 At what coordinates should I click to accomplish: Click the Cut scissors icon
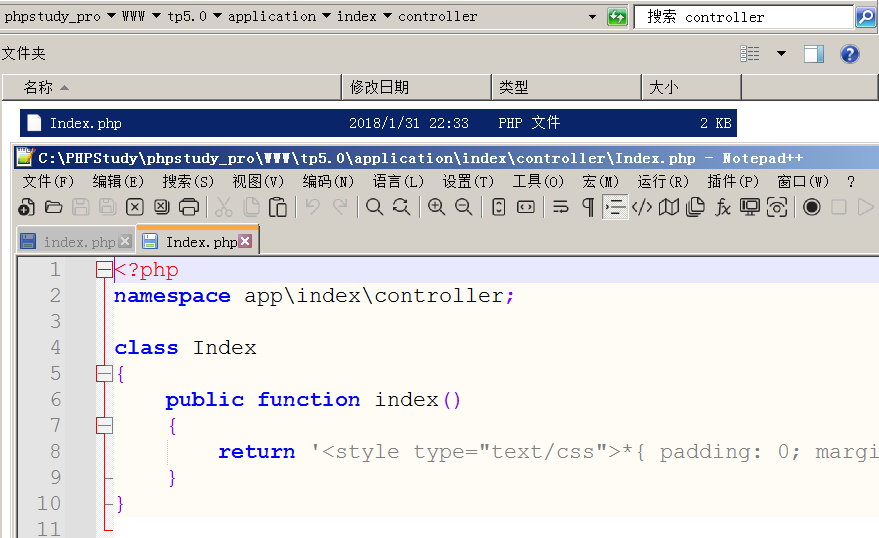224,207
